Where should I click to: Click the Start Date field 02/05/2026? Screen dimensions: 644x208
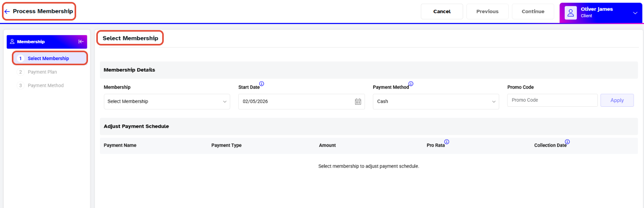[301, 102]
